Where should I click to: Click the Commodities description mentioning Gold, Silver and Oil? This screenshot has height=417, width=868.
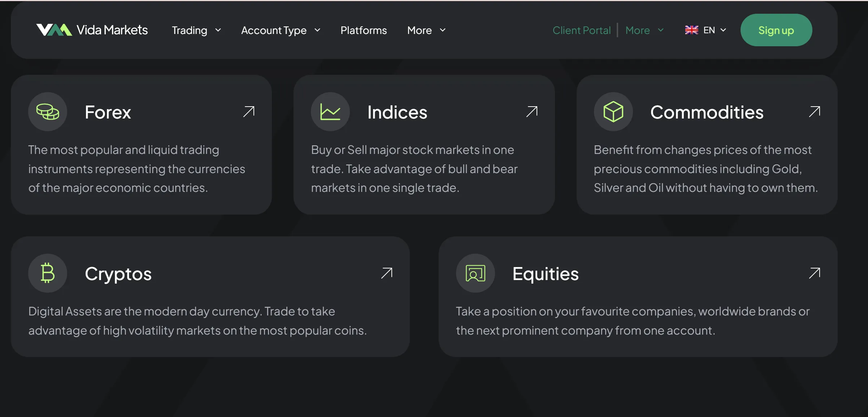(x=706, y=169)
